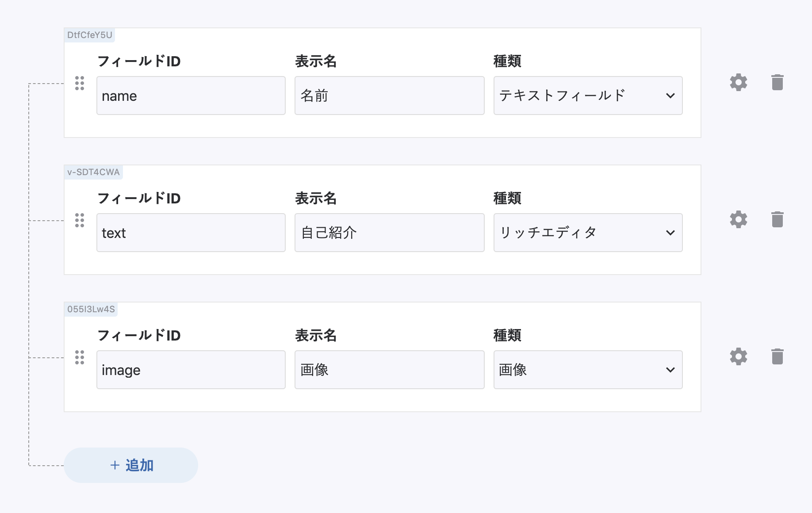Click the + 追加 button
The height and width of the screenshot is (513, 812).
click(x=131, y=465)
